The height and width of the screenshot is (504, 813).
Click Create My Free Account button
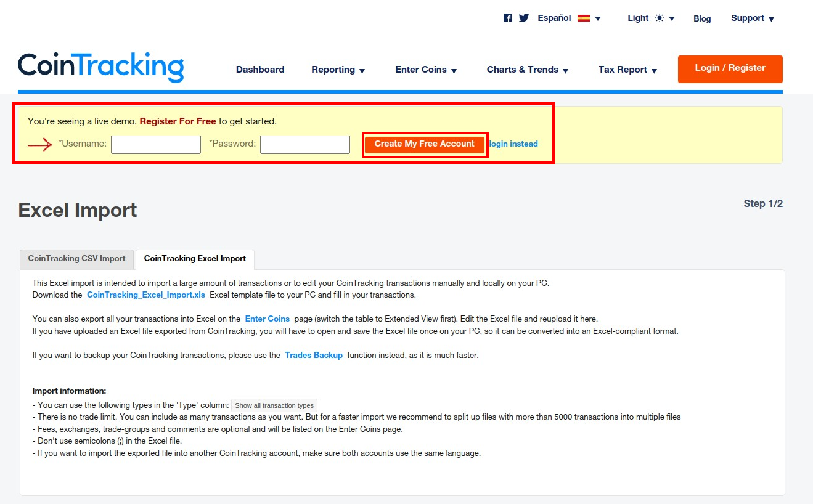click(x=425, y=144)
